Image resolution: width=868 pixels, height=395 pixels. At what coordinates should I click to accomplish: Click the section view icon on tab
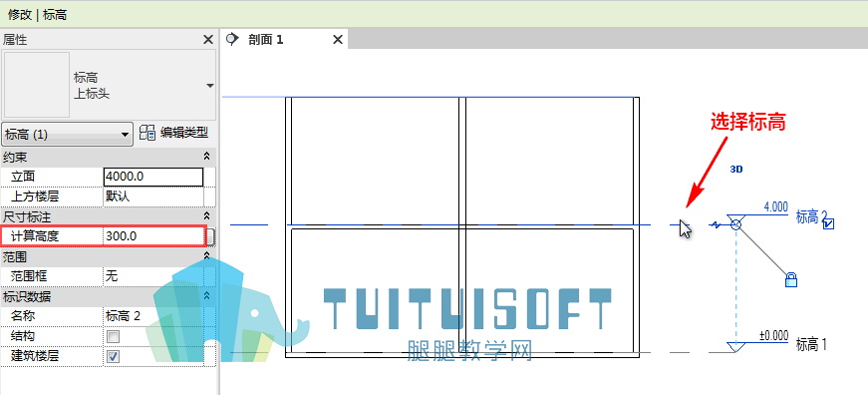click(233, 39)
